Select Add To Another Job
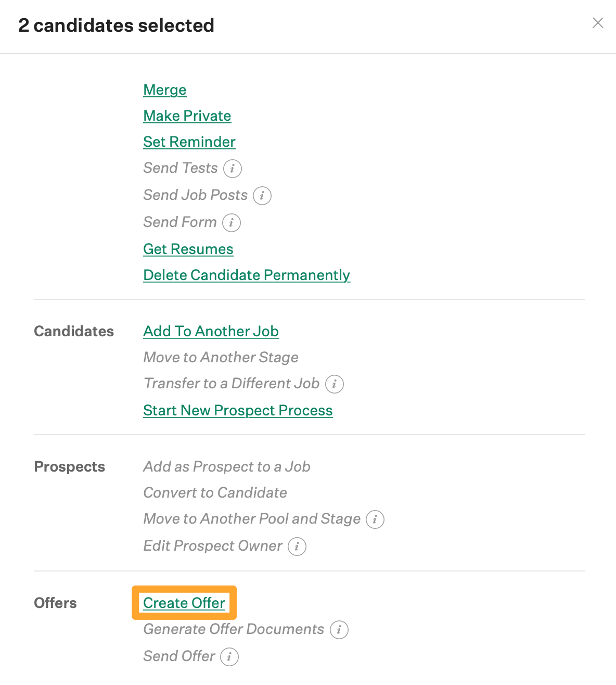The width and height of the screenshot is (616, 685). click(211, 331)
